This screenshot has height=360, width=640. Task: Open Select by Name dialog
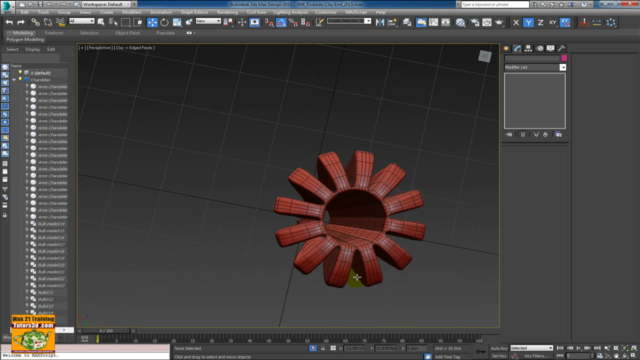click(x=113, y=22)
